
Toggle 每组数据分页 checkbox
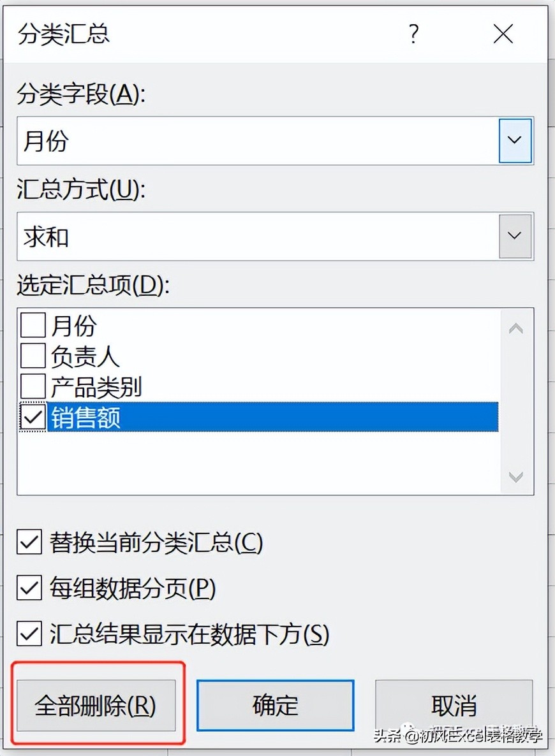point(29,588)
